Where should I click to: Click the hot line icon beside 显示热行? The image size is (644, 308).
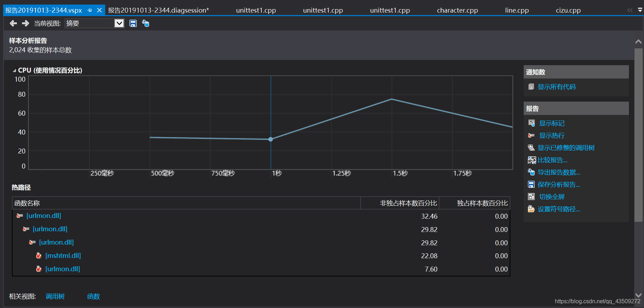click(x=531, y=135)
